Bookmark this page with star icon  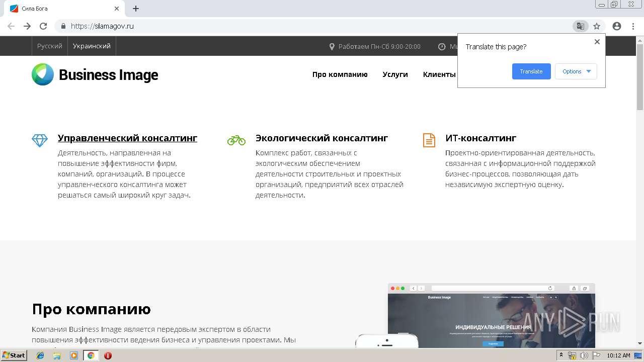coord(597,26)
